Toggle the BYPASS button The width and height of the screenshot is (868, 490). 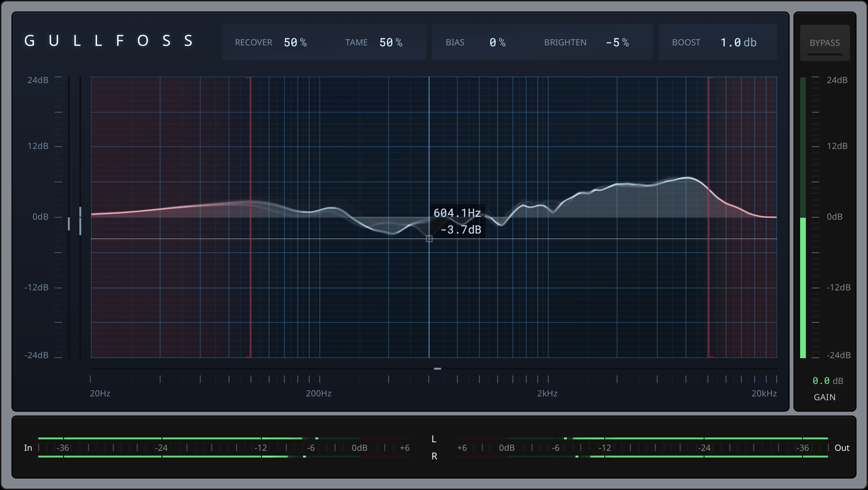coord(825,43)
